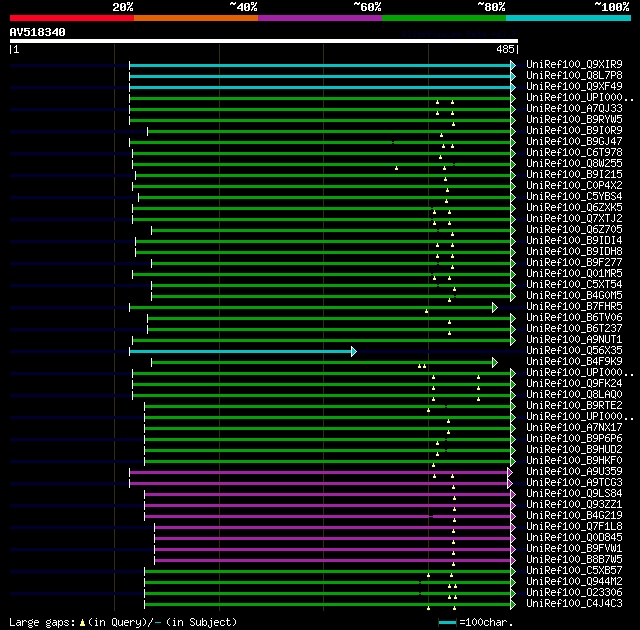640x630 pixels.
Task: Open hit UniRef100_Q8L7P8
Action: click(x=574, y=75)
